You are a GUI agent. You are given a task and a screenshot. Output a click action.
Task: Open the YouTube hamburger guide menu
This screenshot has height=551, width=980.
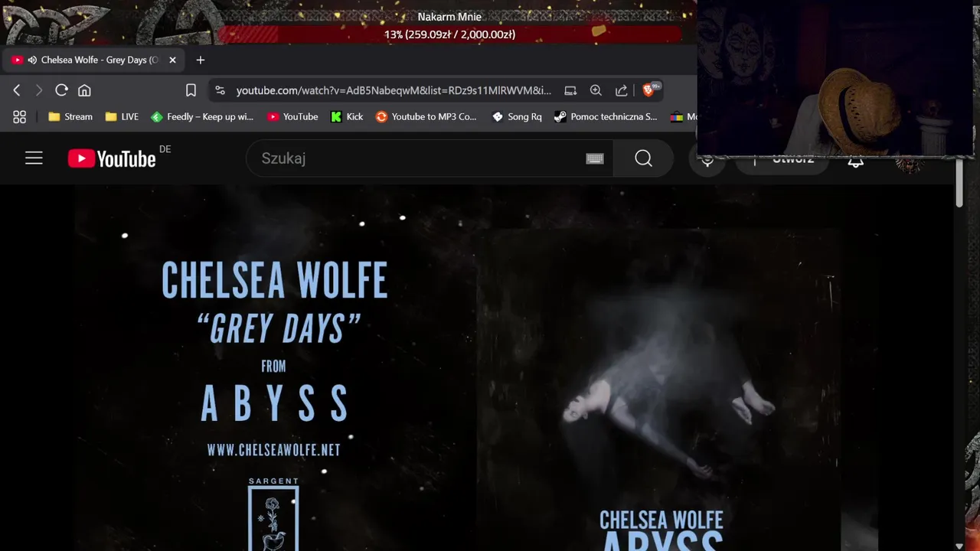(x=34, y=158)
